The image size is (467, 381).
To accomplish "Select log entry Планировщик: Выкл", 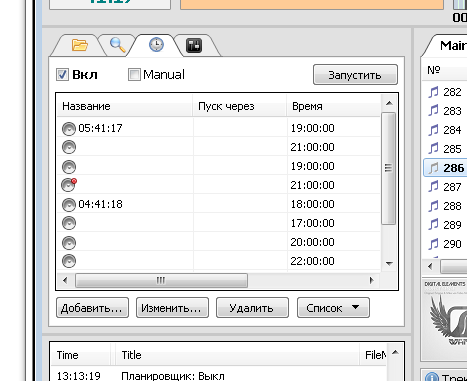I will click(x=173, y=376).
